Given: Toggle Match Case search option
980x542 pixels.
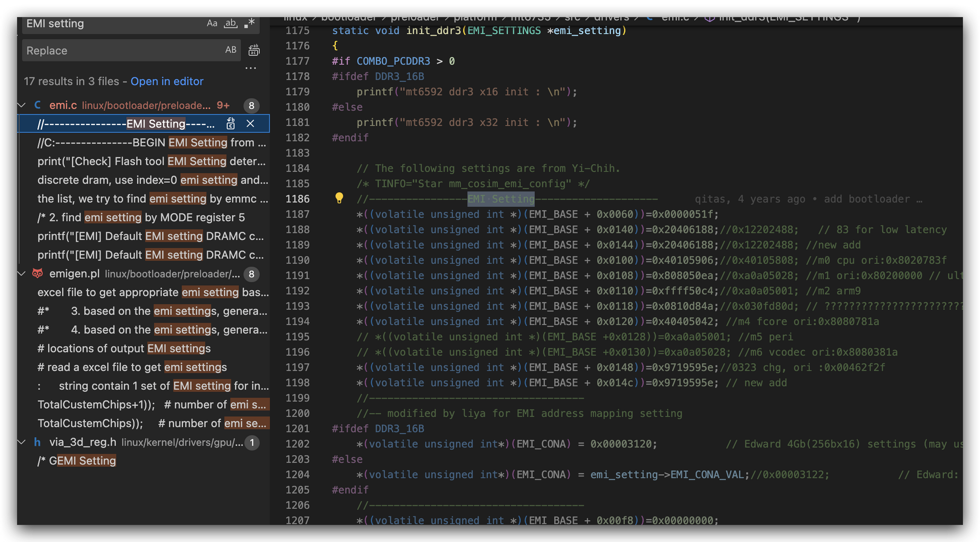Looking at the screenshot, I should [212, 24].
